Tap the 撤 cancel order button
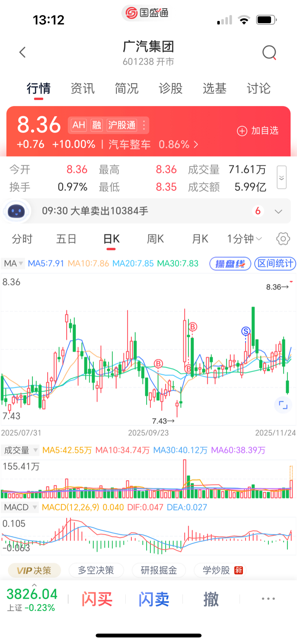 [211, 599]
